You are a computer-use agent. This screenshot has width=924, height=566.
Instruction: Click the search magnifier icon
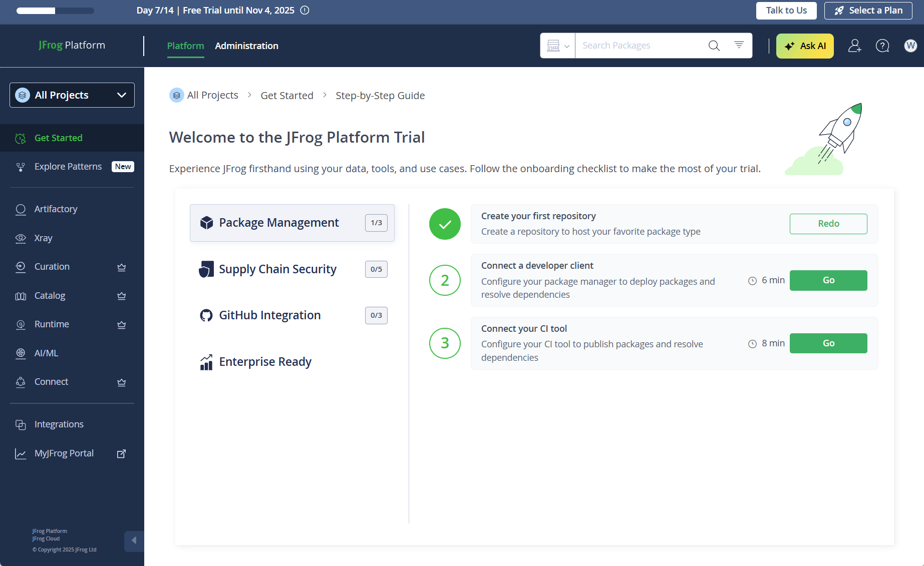tap(714, 46)
